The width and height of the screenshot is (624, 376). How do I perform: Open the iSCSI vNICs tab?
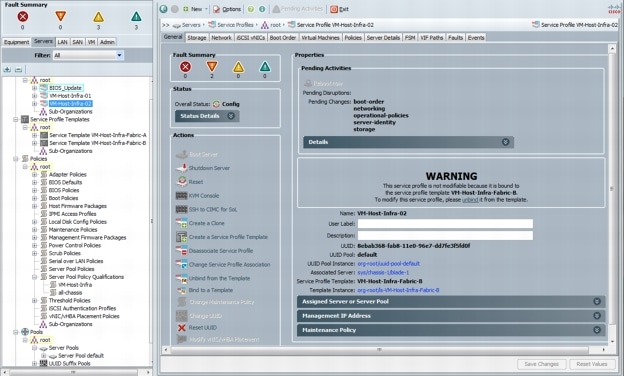click(251, 38)
